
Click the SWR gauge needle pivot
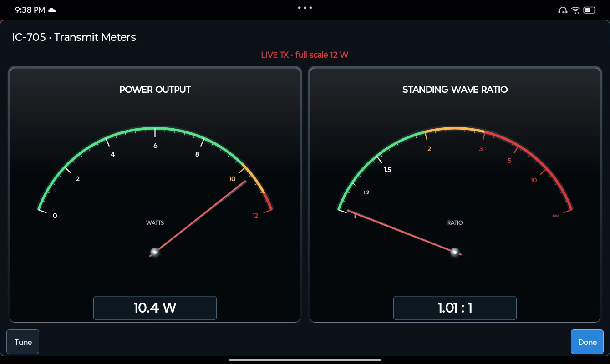pos(455,252)
